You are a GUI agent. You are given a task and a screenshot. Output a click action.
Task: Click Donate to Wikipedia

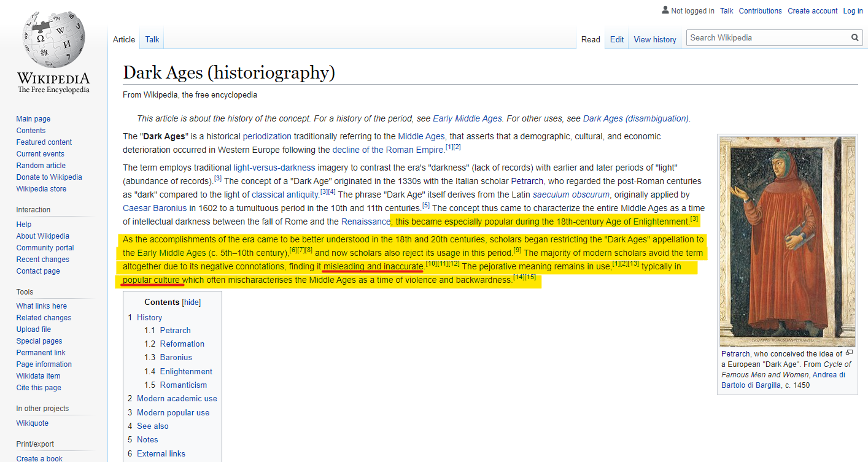pos(49,177)
